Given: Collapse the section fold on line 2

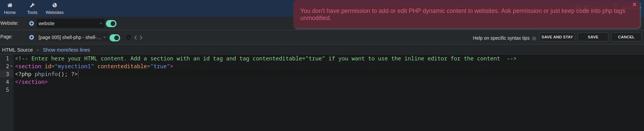Looking at the screenshot, I should (12, 66).
